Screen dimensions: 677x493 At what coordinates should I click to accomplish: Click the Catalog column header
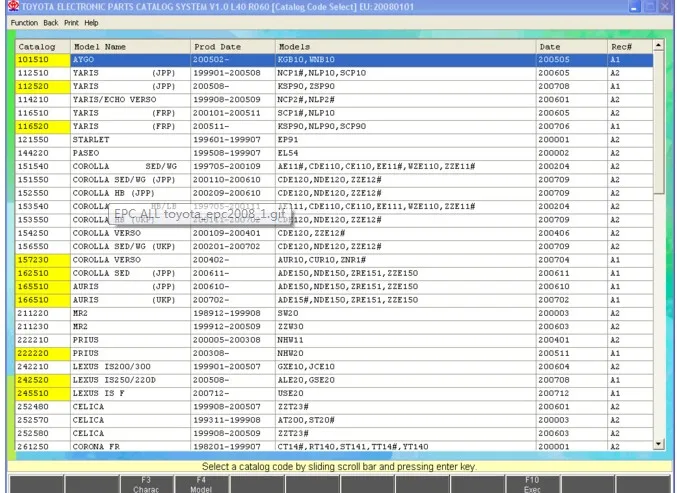(x=43, y=47)
